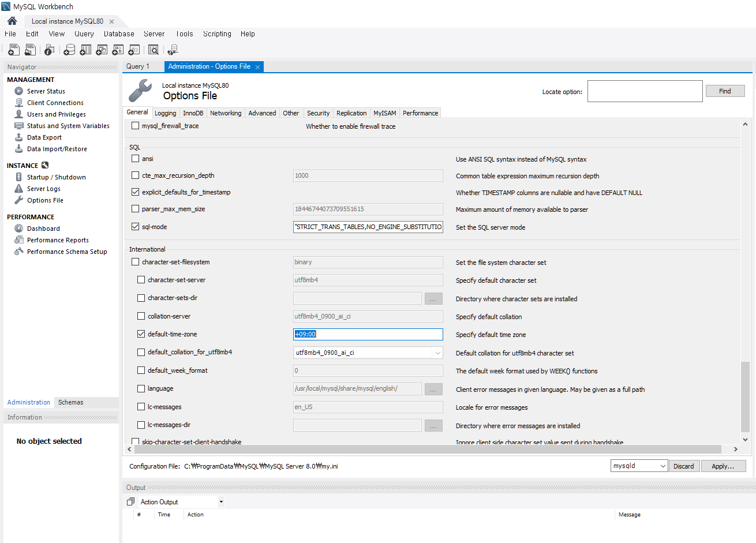Browse for character-sets-dir directory

tap(433, 298)
